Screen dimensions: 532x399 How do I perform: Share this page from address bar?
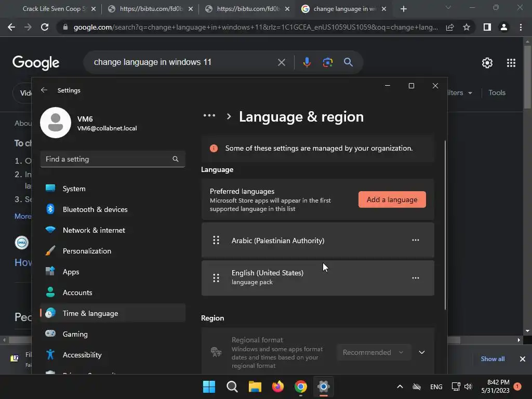[450, 27]
